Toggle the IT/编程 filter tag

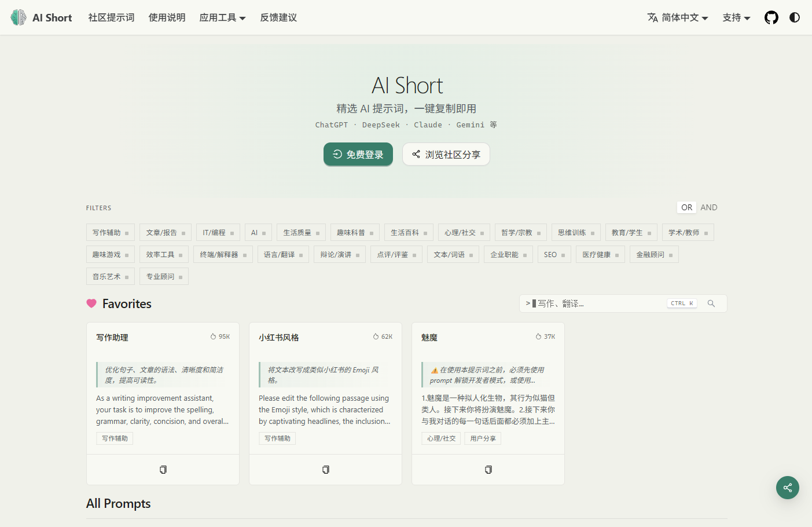218,232
